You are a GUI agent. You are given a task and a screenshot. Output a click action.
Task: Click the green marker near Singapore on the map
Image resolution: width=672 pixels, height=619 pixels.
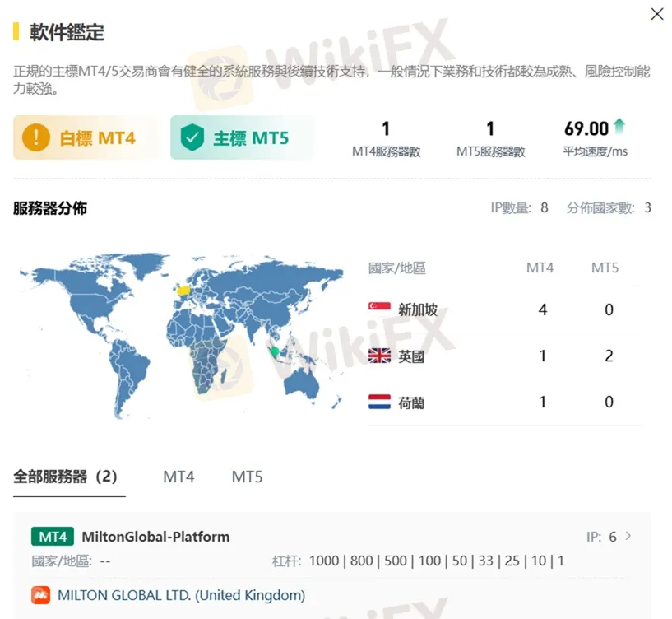click(x=274, y=350)
